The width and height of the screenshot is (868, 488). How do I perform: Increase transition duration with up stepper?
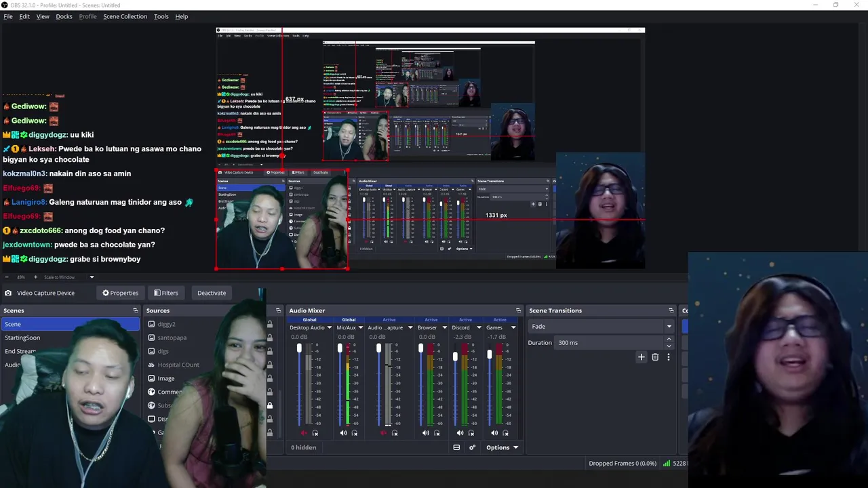669,340
